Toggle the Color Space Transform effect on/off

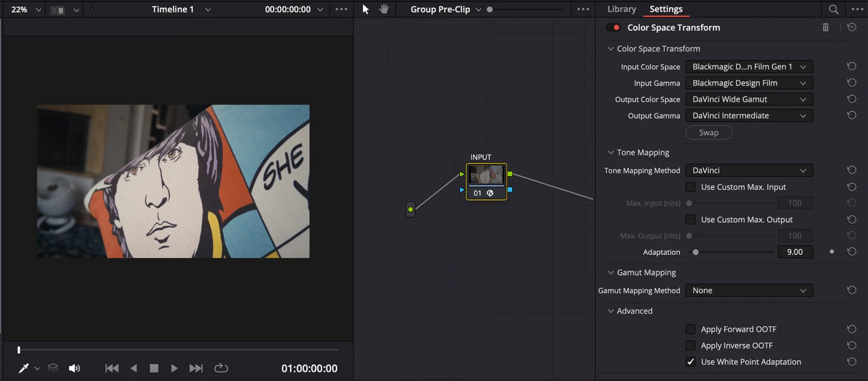(613, 28)
